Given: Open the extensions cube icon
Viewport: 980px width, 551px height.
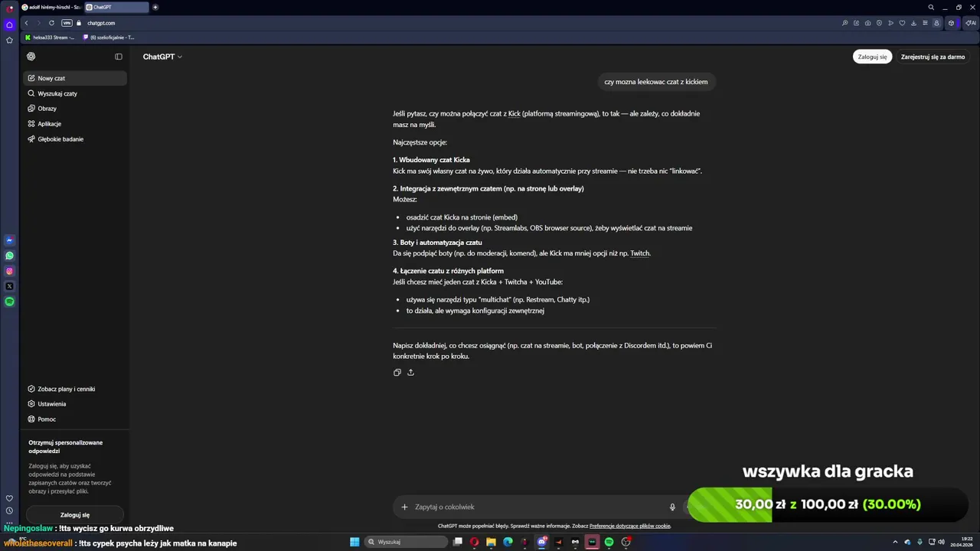Looking at the screenshot, I should click(x=952, y=23).
